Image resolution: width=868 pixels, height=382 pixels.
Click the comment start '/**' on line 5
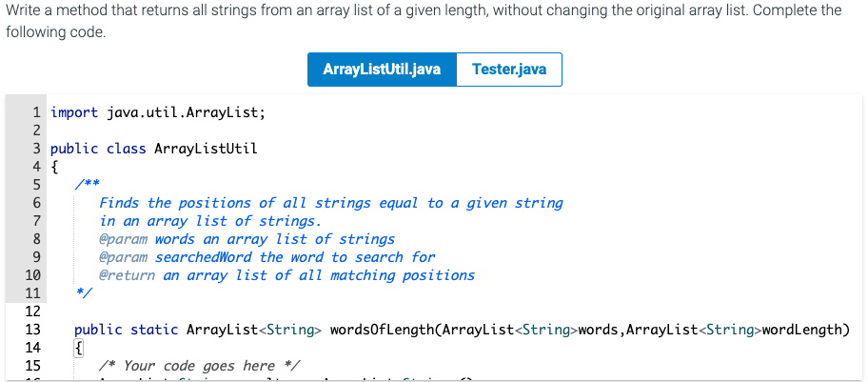coord(88,185)
